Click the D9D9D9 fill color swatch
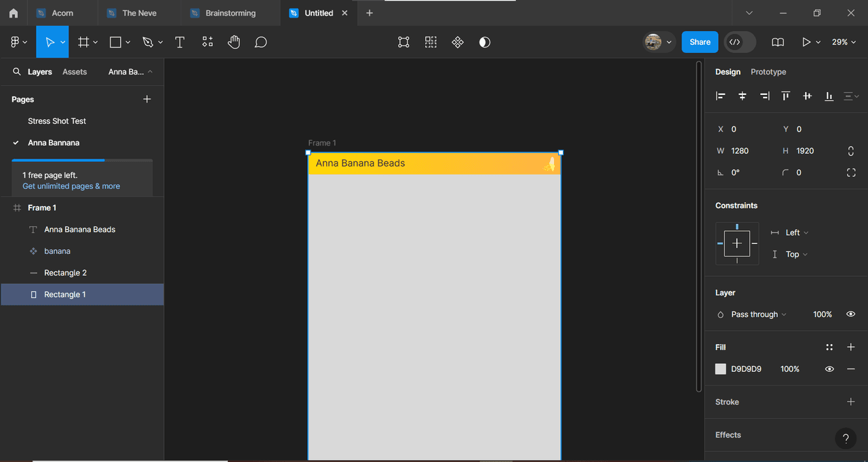This screenshot has height=462, width=868. pos(721,369)
